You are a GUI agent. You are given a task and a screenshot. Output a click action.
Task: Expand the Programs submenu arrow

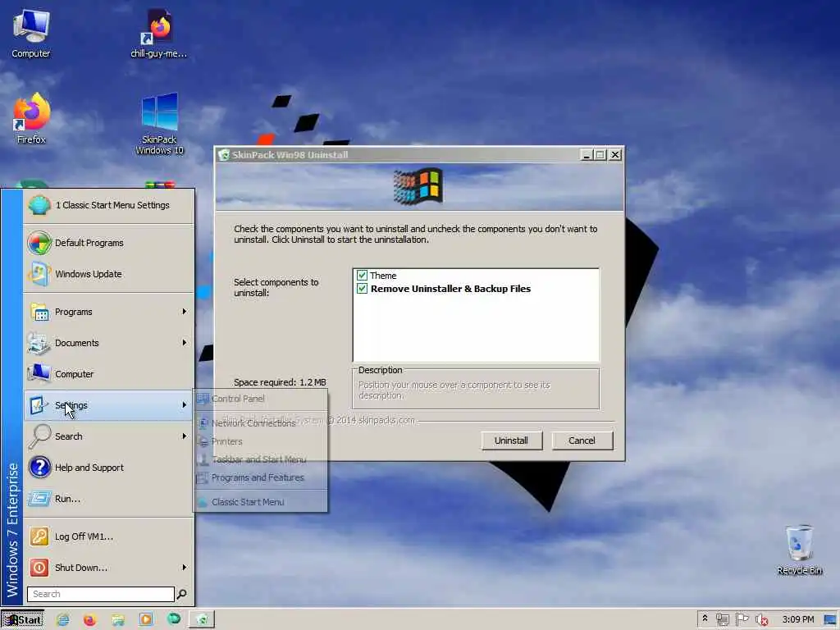click(185, 311)
